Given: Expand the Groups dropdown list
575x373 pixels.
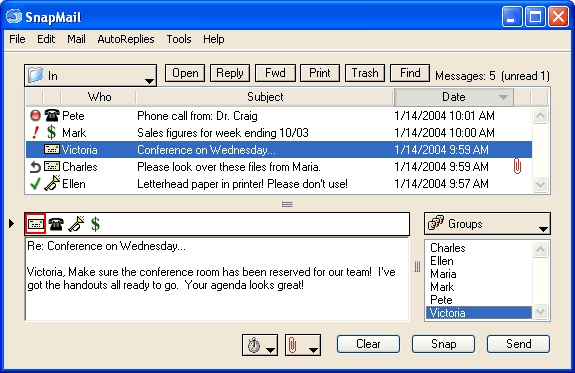Looking at the screenshot, I should [487, 223].
